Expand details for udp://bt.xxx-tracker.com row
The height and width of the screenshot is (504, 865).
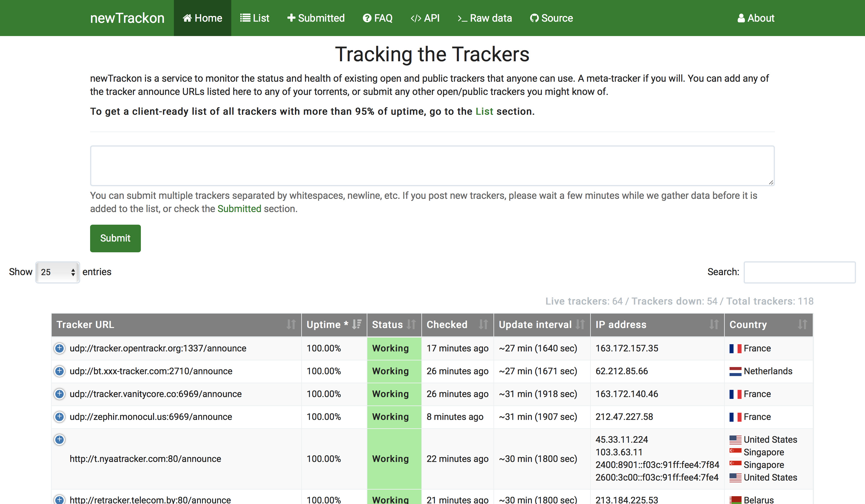pyautogui.click(x=59, y=371)
